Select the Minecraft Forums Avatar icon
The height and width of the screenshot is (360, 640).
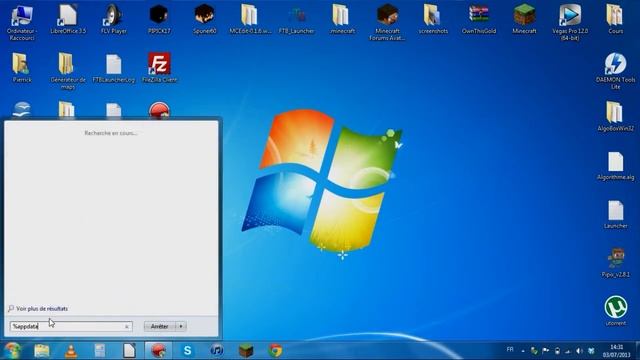coord(387,22)
